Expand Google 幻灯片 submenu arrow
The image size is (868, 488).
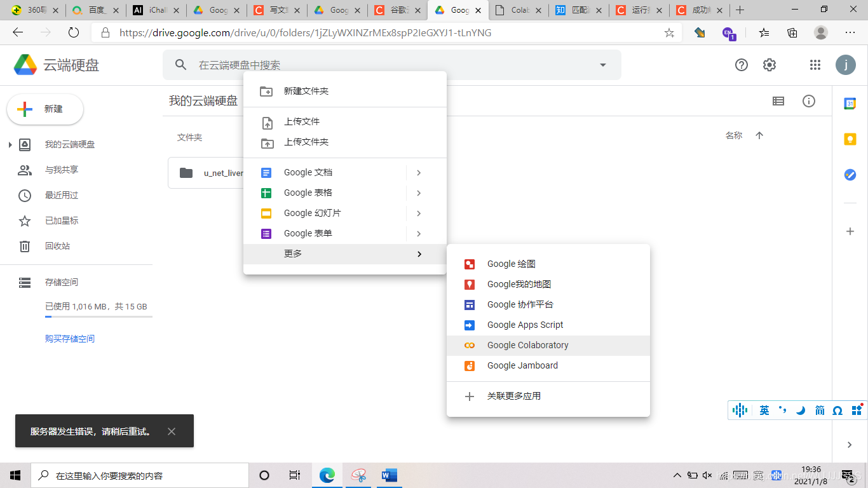point(419,213)
